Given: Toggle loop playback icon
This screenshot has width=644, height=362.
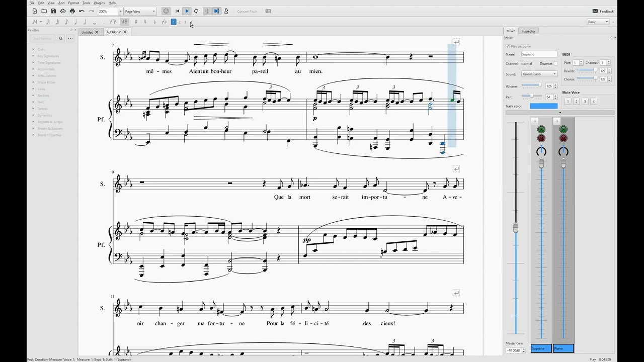Looking at the screenshot, I should [196, 11].
